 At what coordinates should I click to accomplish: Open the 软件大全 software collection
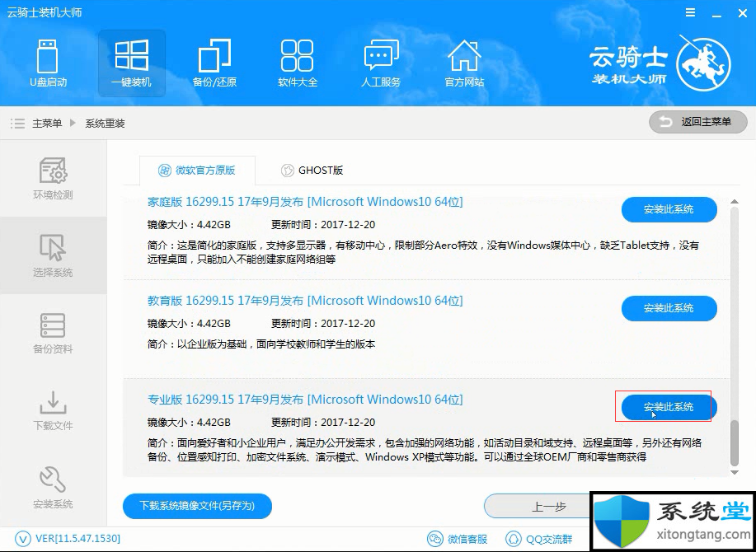coord(298,63)
